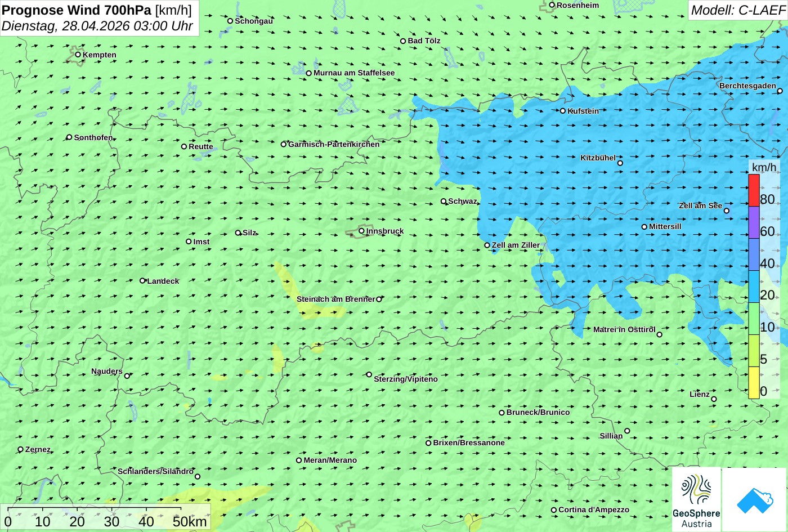Click the 'Silz' label
The image size is (788, 532).
point(249,233)
